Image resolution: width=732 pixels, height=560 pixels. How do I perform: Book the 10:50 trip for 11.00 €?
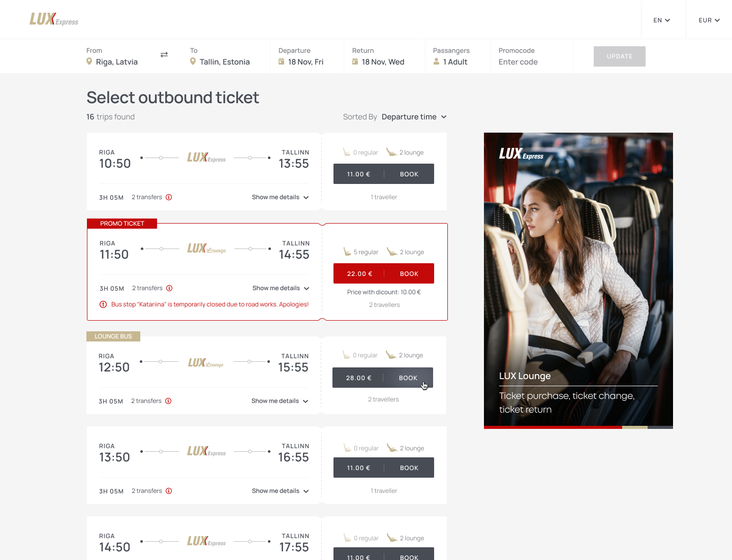384,174
